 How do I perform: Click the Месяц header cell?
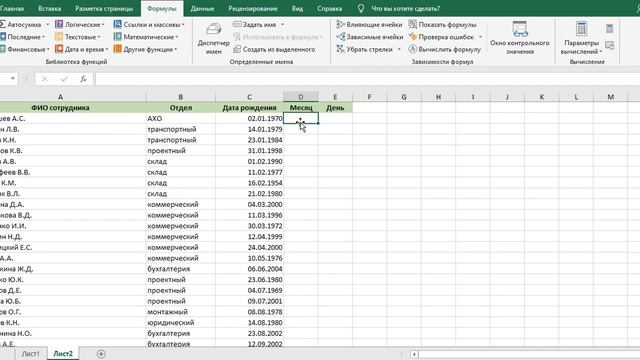tap(301, 108)
